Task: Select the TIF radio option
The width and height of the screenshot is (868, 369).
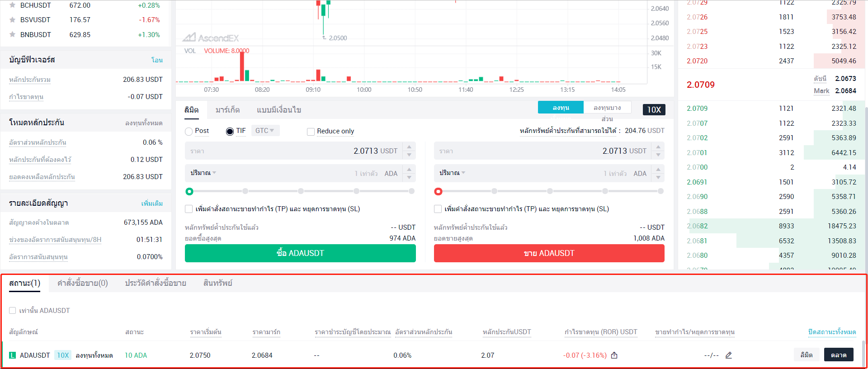Action: click(x=230, y=132)
